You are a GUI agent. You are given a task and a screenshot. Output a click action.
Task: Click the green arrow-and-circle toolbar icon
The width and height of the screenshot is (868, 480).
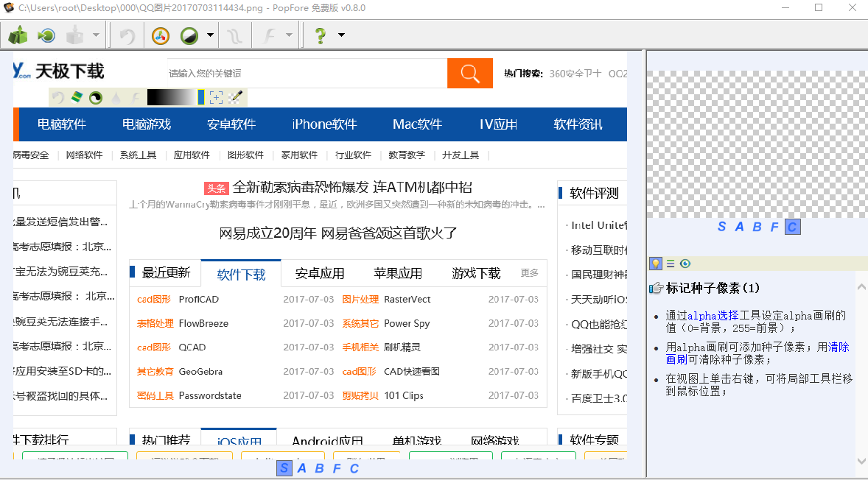click(46, 35)
